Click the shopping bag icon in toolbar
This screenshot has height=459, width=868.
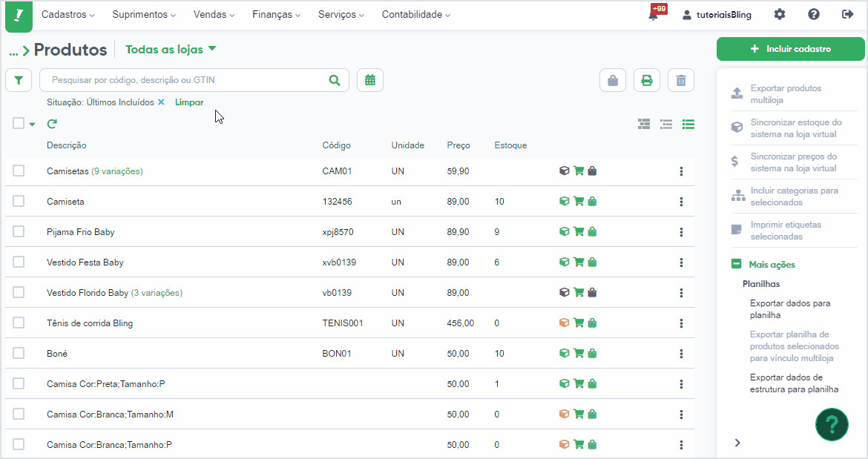[612, 81]
